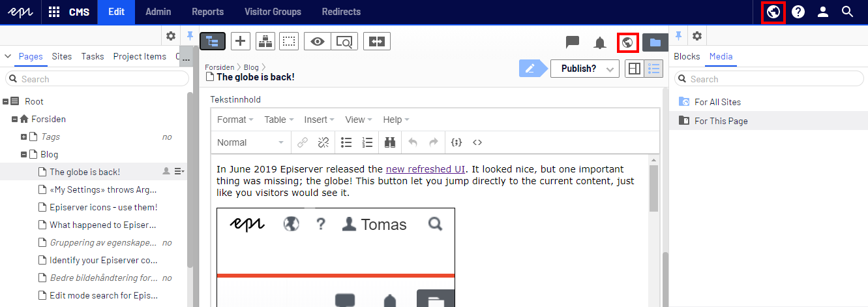
Task: Switch to All Properties view
Action: 653,68
